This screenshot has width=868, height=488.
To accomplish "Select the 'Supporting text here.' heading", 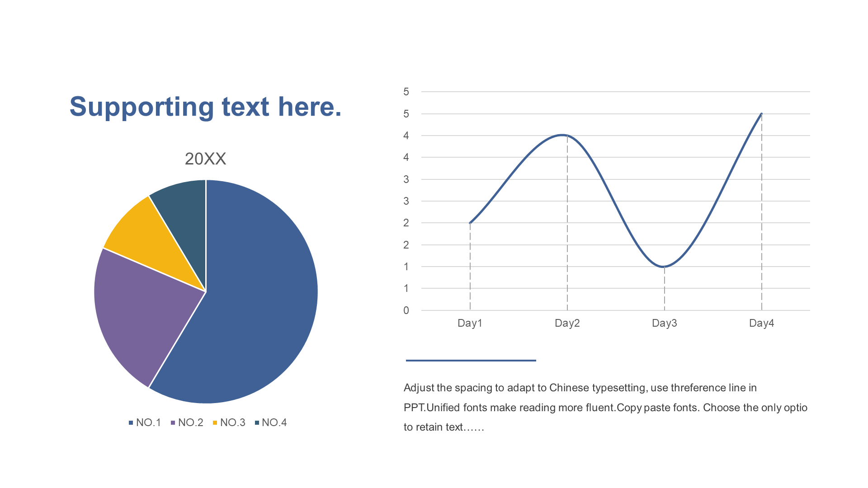I will pos(206,107).
